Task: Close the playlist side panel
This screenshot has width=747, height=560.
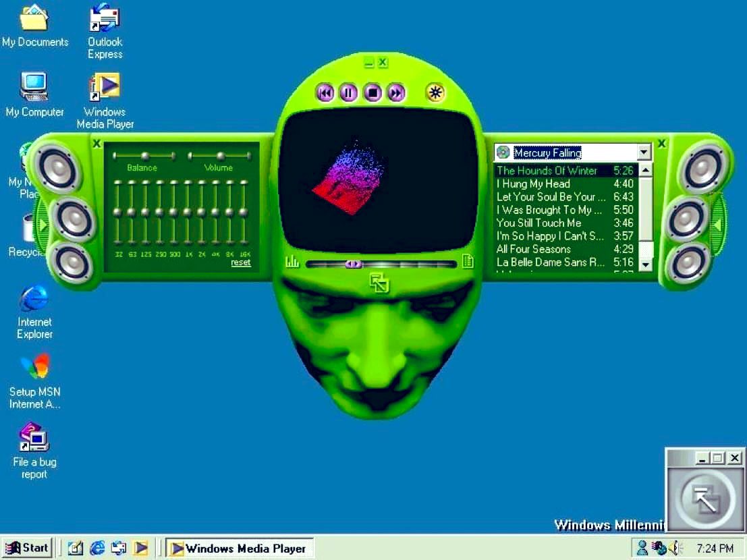Action: [662, 143]
